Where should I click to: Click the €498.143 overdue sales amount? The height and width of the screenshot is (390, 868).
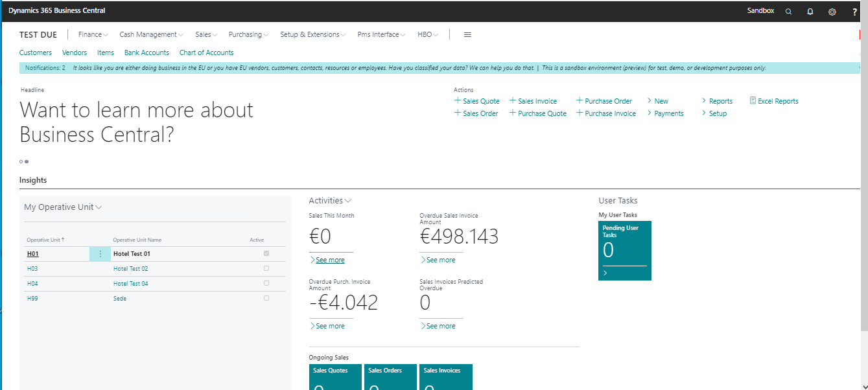pos(459,237)
